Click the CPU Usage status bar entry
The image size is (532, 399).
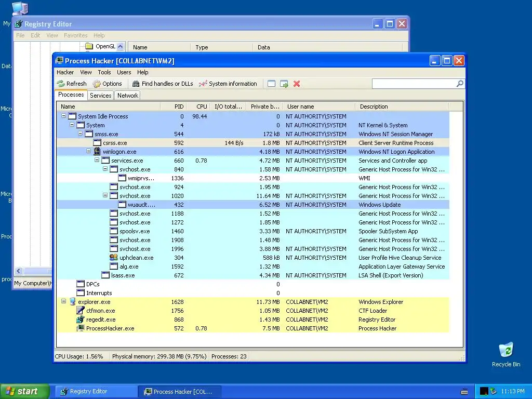pyautogui.click(x=79, y=356)
